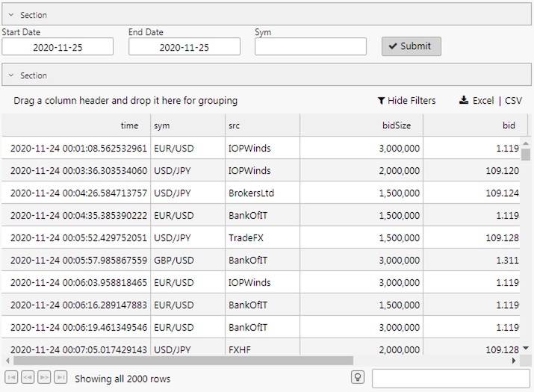Export the table to Excel
Image resolution: width=534 pixels, height=392 pixels.
coord(483,100)
